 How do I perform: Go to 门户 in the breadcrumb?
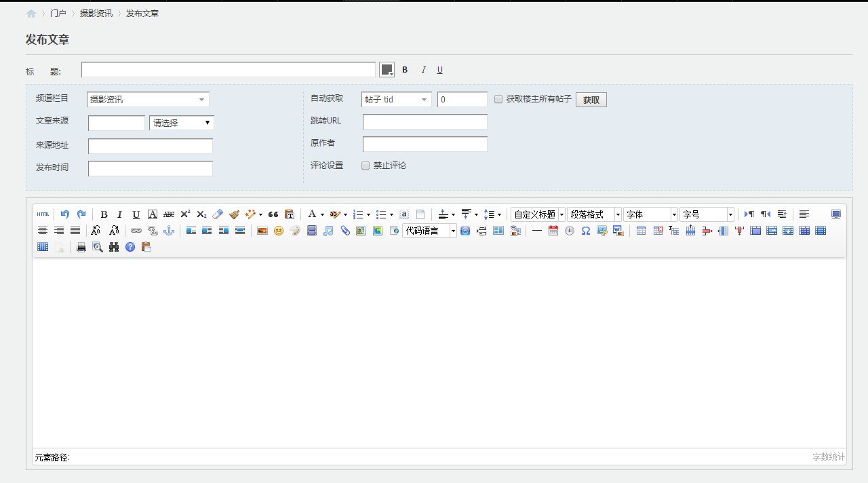(x=58, y=14)
